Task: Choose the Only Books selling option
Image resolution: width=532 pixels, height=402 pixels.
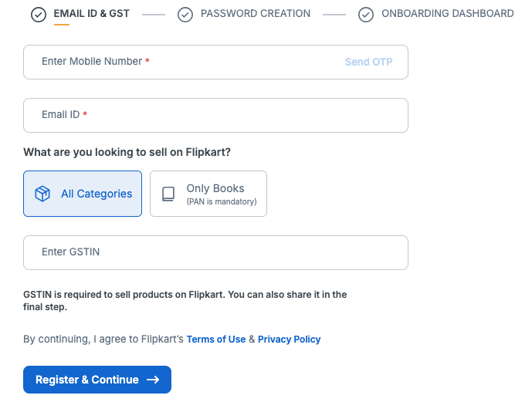Action: pos(208,194)
